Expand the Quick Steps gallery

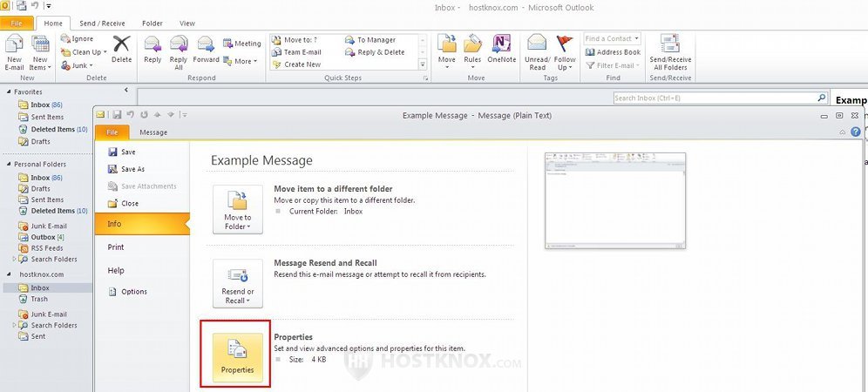coord(423,64)
